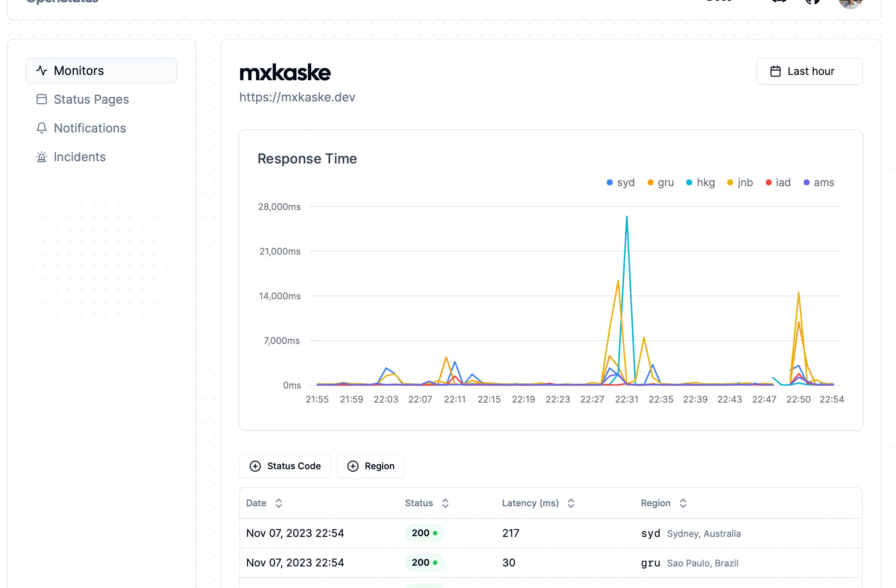Toggle the Region filter button
The height and width of the screenshot is (588, 896).
coord(371,466)
